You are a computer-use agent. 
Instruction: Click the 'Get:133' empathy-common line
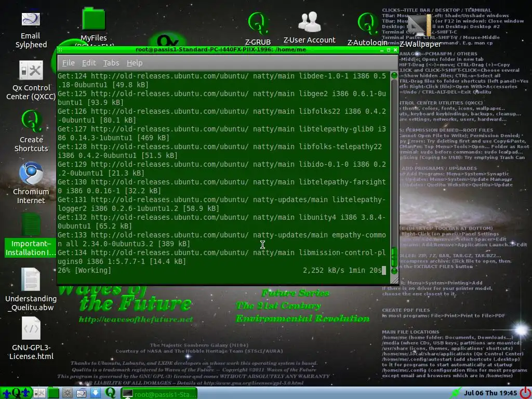pyautogui.click(x=221, y=239)
